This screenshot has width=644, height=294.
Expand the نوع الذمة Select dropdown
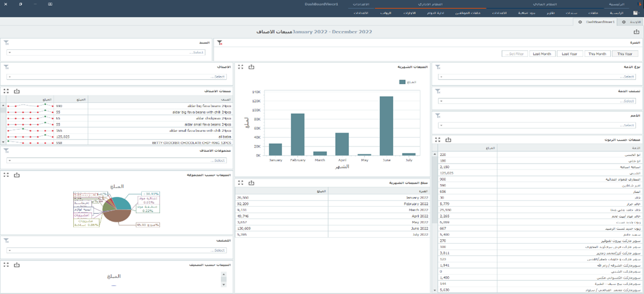[538, 77]
